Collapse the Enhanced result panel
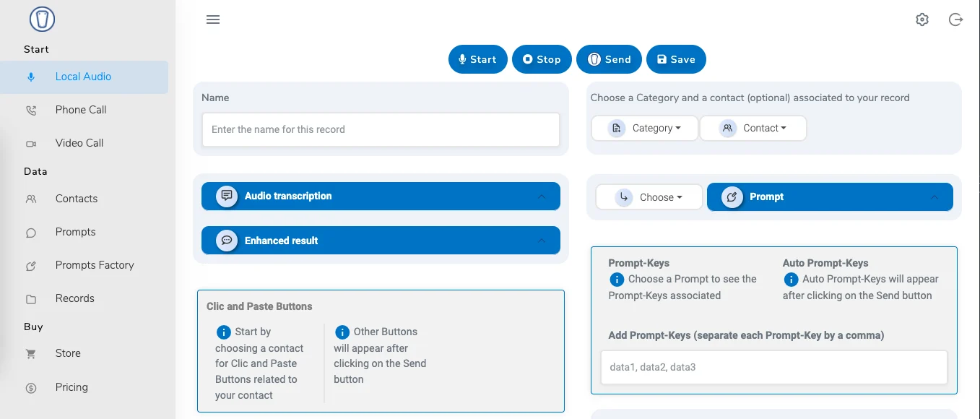The height and width of the screenshot is (419, 980). [x=542, y=241]
